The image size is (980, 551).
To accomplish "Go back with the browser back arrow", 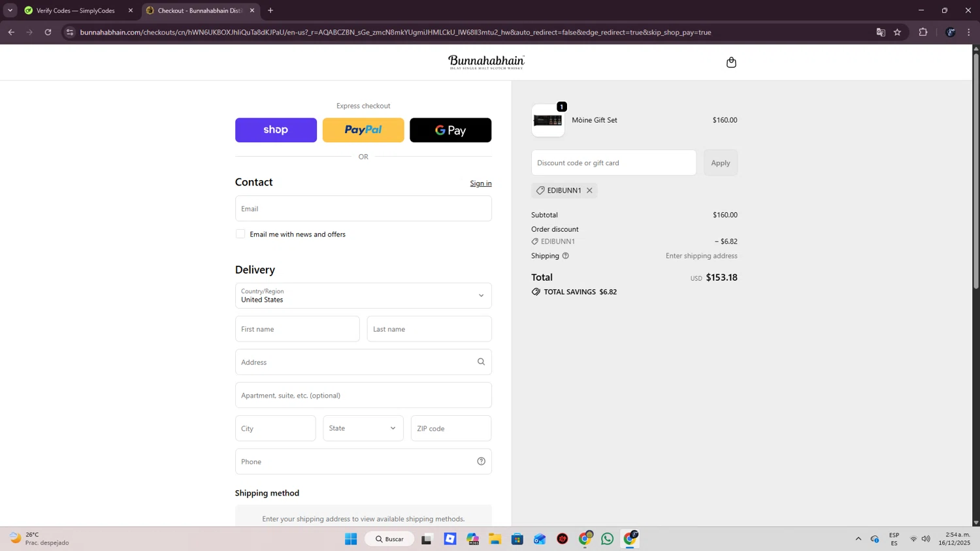I will click(x=11, y=32).
